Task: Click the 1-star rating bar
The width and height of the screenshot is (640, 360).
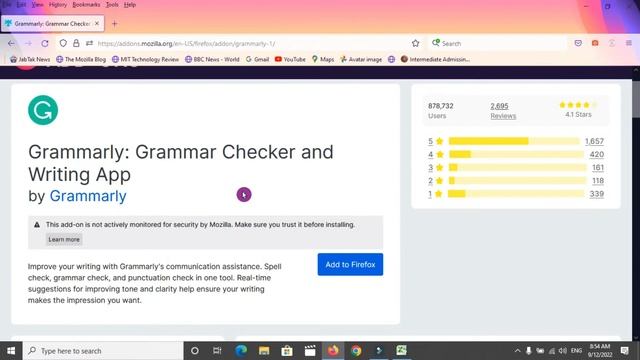Action: [x=516, y=194]
